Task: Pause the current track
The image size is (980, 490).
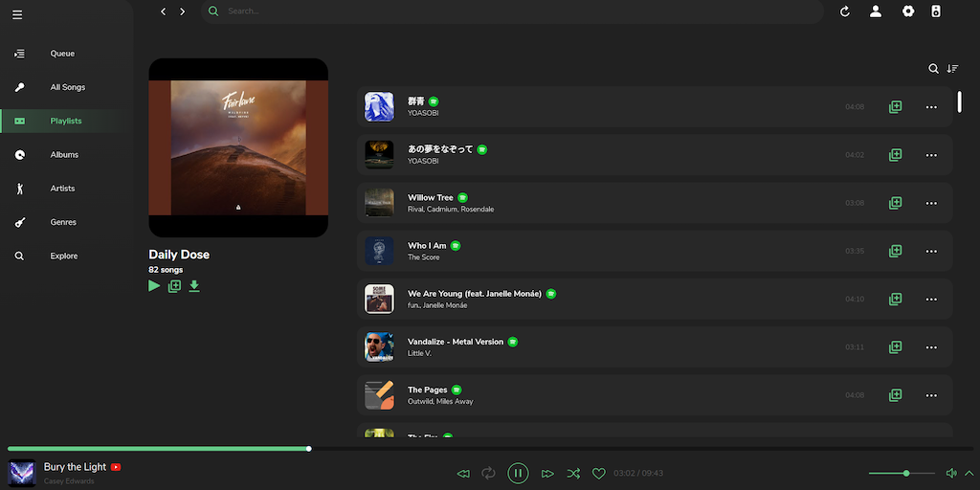Action: coord(518,473)
